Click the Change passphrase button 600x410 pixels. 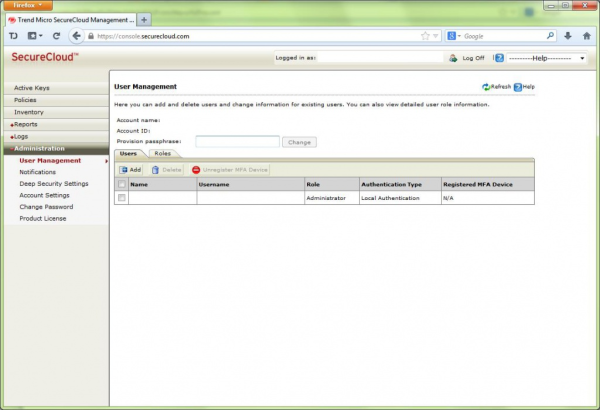tap(300, 142)
